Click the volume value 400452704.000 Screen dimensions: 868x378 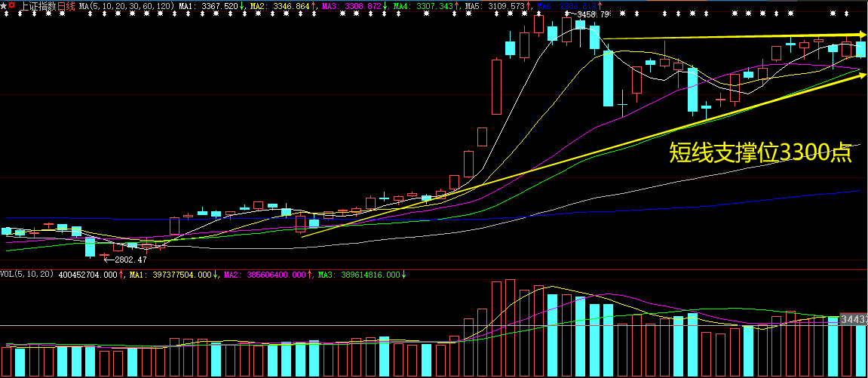(x=88, y=275)
